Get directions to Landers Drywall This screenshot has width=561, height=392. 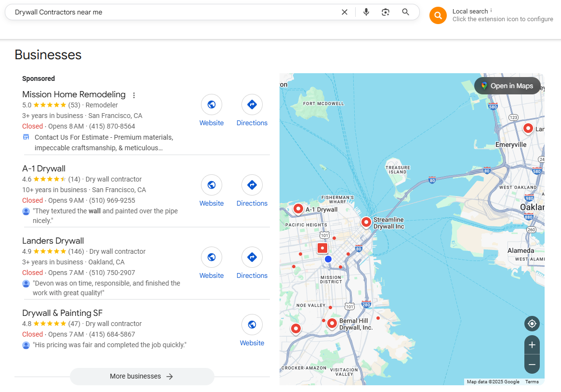[252, 257]
